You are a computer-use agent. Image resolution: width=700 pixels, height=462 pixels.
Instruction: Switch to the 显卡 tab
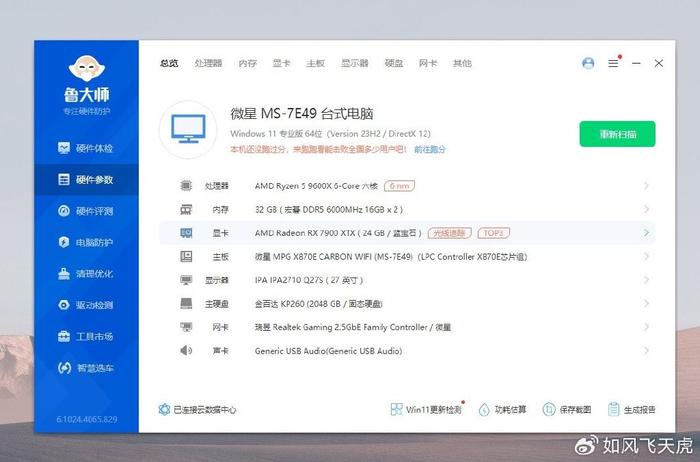(x=281, y=63)
